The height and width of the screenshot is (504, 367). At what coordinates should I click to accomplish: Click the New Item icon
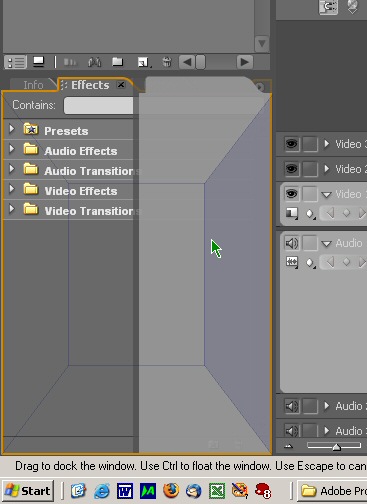coord(143,62)
